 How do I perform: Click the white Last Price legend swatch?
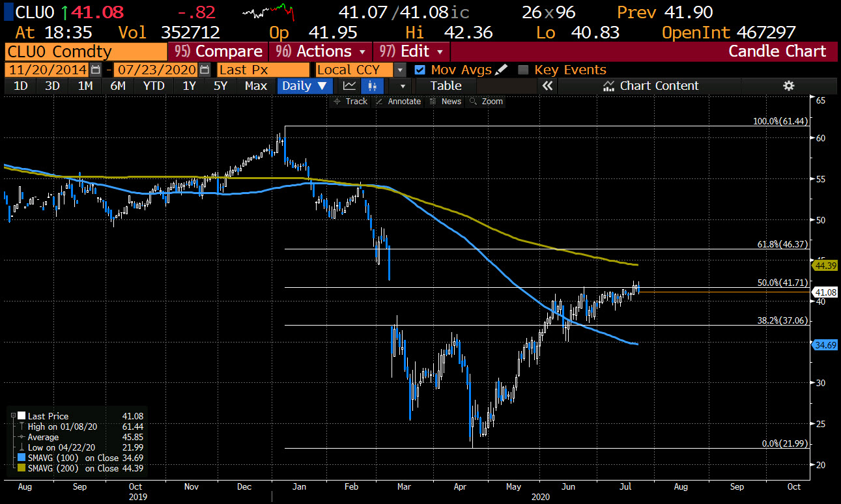pos(21,416)
